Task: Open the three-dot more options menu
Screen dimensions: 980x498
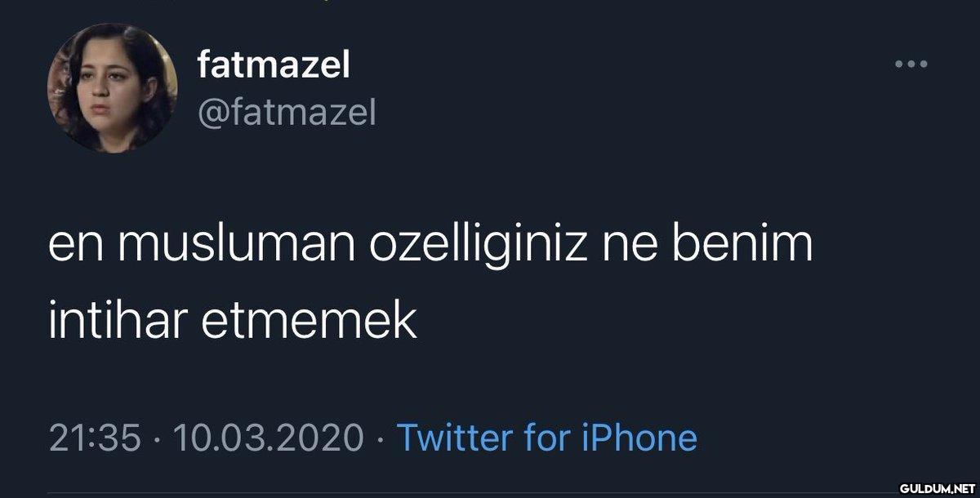Action: (911, 64)
